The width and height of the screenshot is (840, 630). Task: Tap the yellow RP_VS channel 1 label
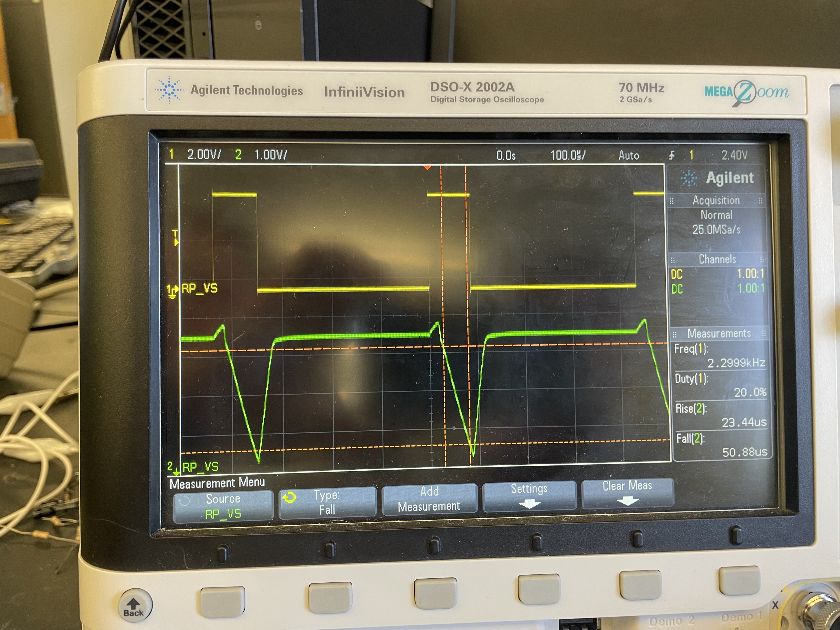click(199, 289)
